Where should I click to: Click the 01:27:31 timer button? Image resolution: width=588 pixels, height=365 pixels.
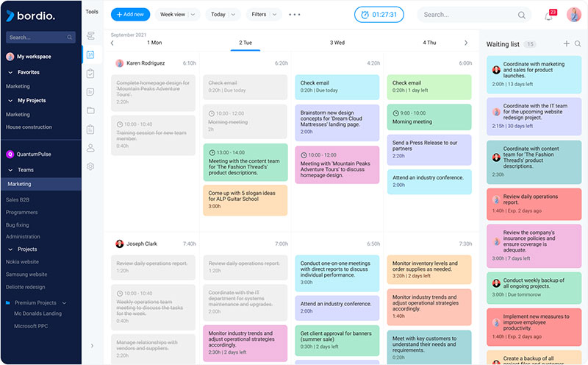pos(379,15)
